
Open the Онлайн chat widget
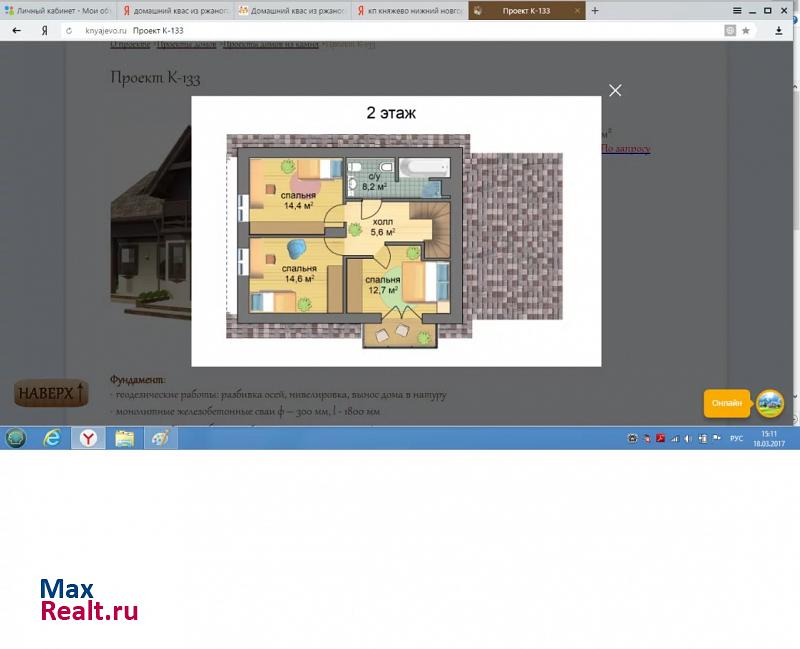click(727, 403)
